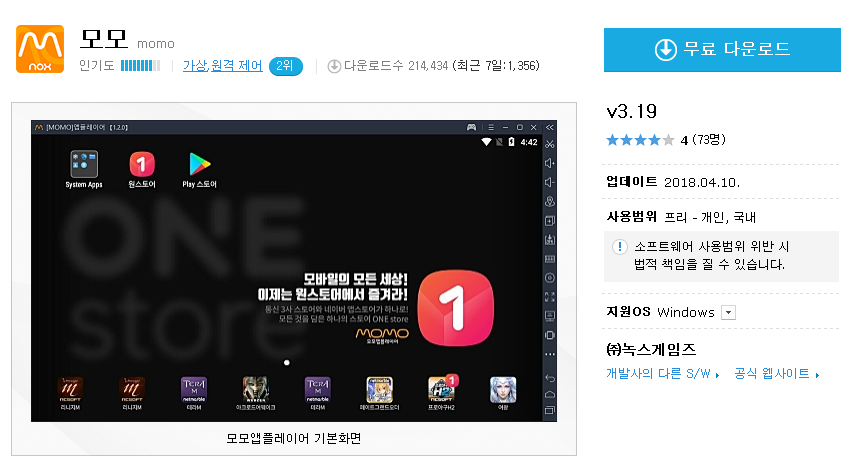This screenshot has height=459, width=851.
Task: Open the virtual, remote control category link
Action: (223, 66)
